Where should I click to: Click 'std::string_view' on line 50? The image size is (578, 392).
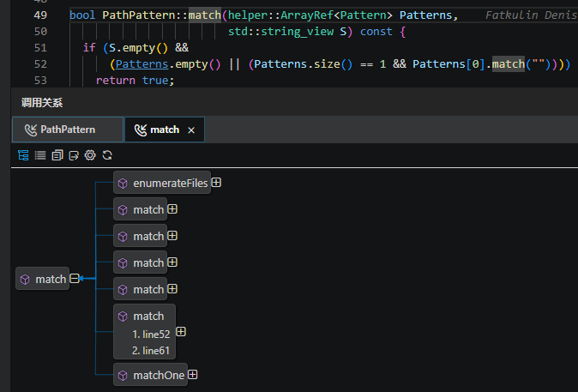tap(281, 32)
